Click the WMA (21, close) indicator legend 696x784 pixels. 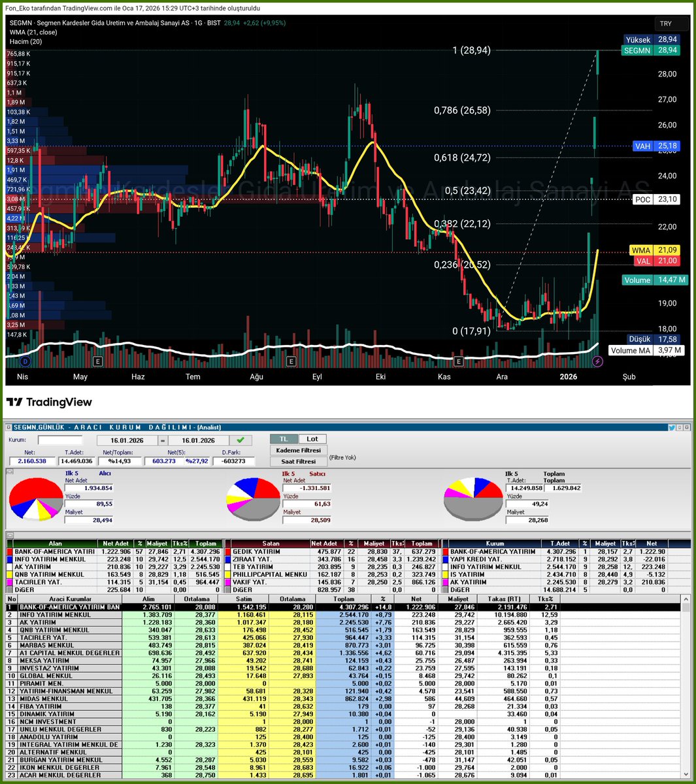[x=33, y=32]
